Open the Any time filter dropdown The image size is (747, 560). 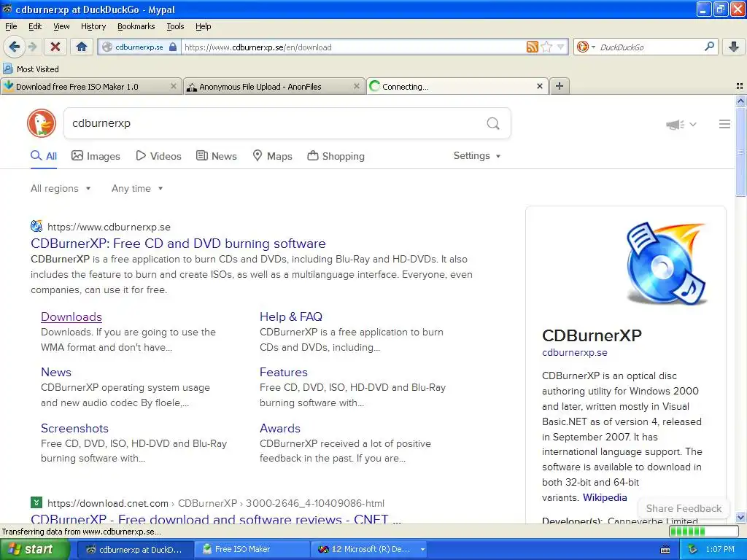tap(137, 188)
